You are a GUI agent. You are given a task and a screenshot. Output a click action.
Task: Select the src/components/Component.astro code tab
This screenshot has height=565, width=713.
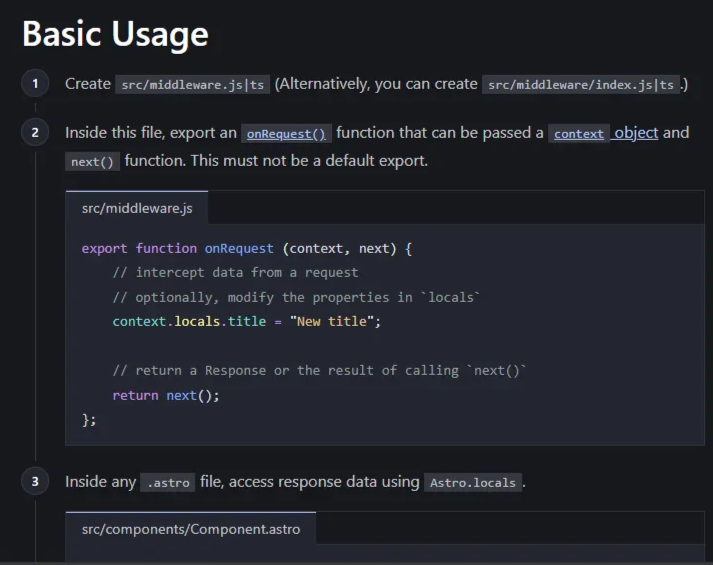pyautogui.click(x=191, y=529)
